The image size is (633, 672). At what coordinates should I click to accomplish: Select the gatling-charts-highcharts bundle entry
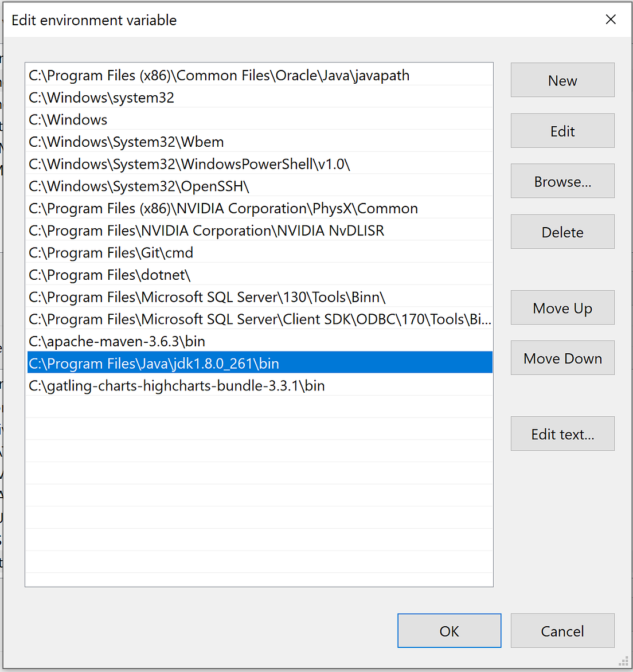click(x=176, y=385)
